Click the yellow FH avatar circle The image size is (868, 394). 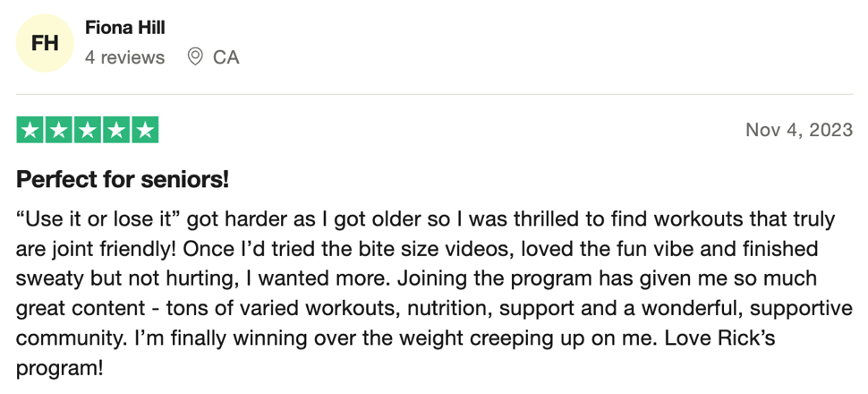[45, 43]
